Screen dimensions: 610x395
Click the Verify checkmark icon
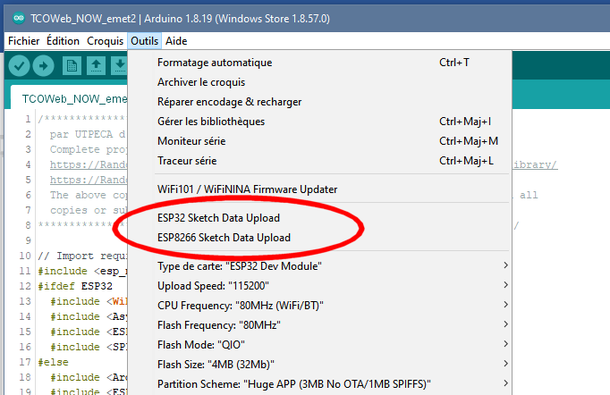click(x=19, y=66)
